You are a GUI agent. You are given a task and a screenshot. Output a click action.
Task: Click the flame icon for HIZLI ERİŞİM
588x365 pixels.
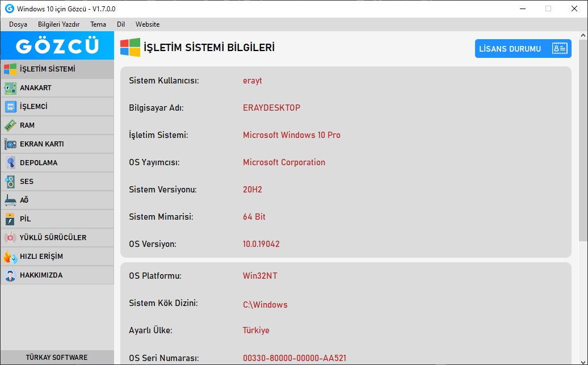tap(10, 257)
